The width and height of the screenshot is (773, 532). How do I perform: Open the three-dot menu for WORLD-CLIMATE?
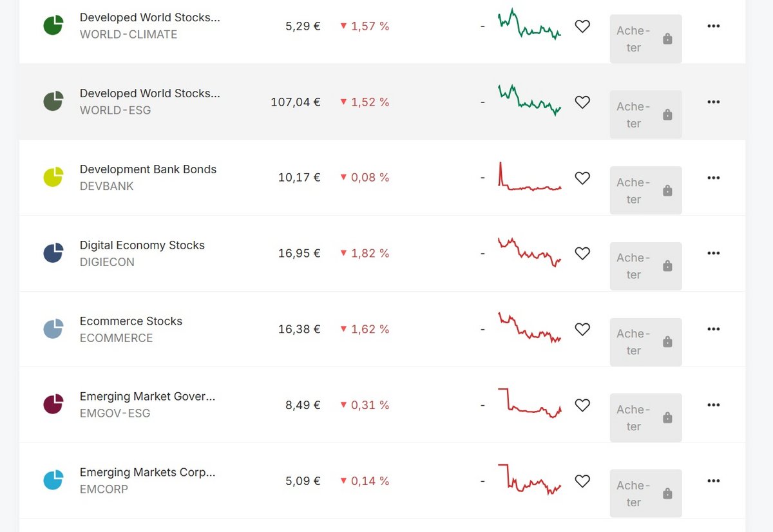(x=714, y=26)
